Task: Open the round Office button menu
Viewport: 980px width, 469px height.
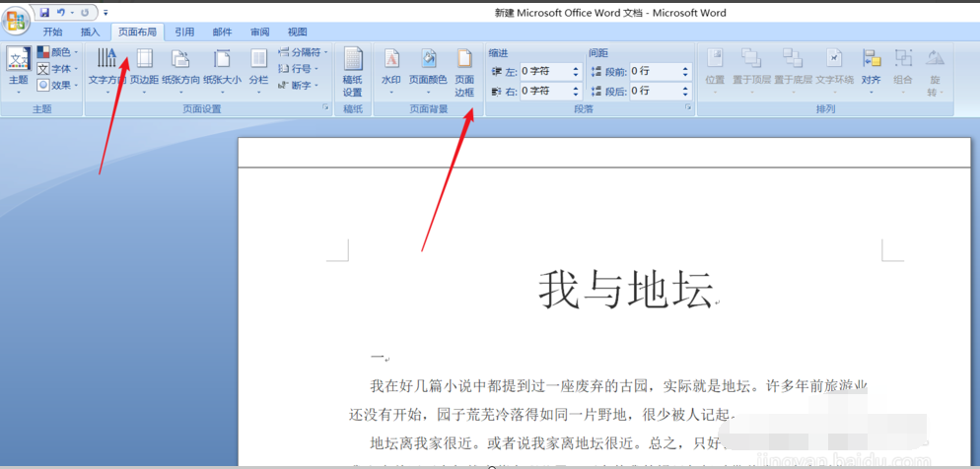Action: (17, 21)
